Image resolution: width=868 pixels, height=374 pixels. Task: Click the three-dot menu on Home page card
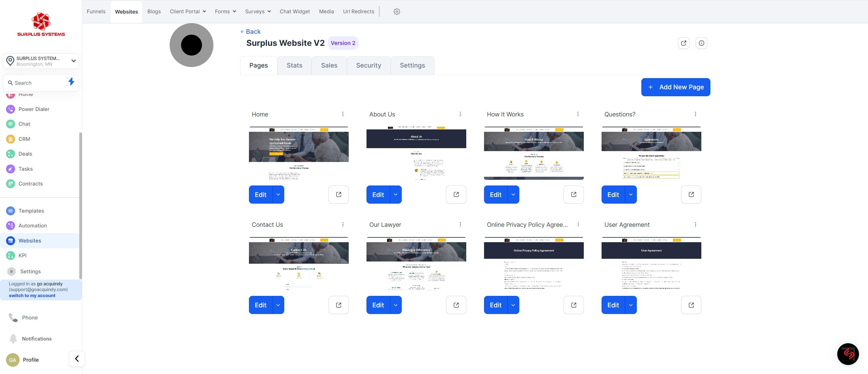(343, 114)
